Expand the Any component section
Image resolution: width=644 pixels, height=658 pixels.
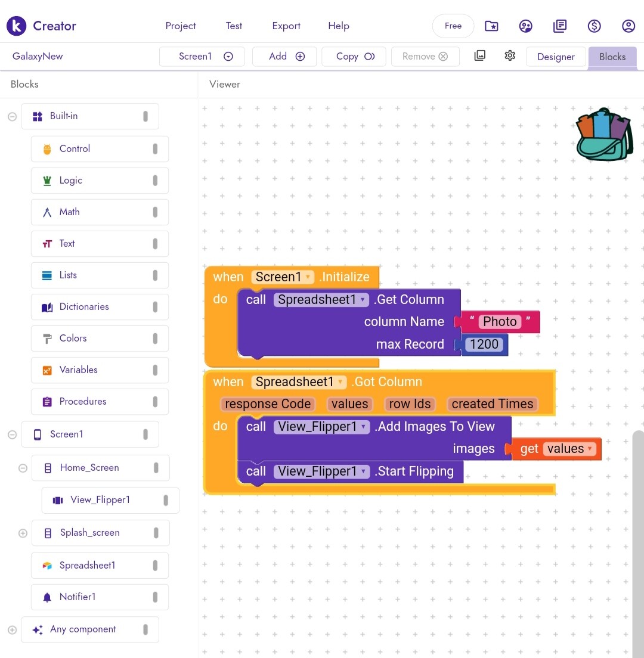(12, 630)
